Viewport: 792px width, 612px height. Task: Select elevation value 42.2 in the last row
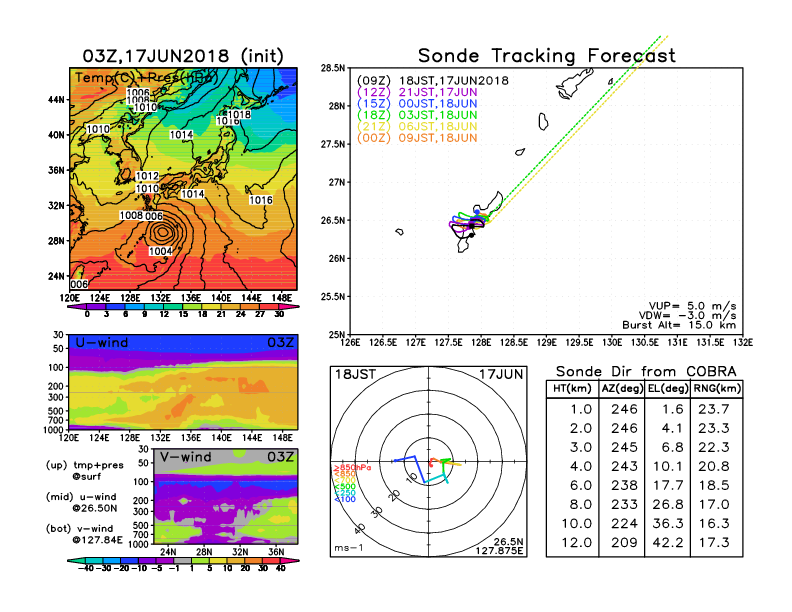click(x=668, y=543)
